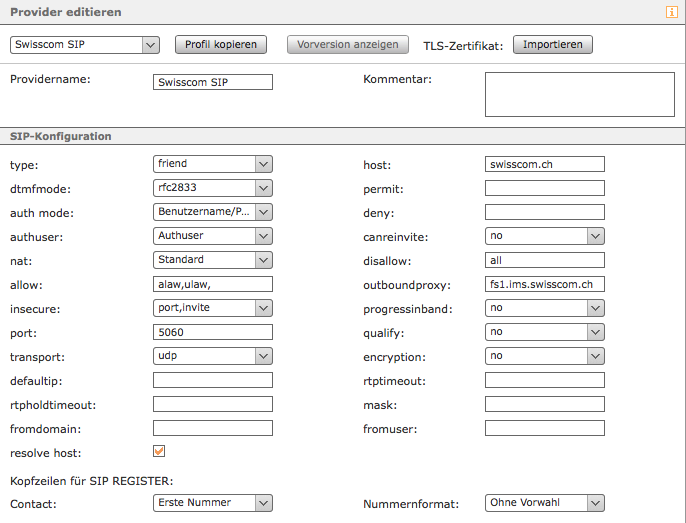Focus the Kommentar text area
The image size is (686, 523).
click(x=579, y=95)
